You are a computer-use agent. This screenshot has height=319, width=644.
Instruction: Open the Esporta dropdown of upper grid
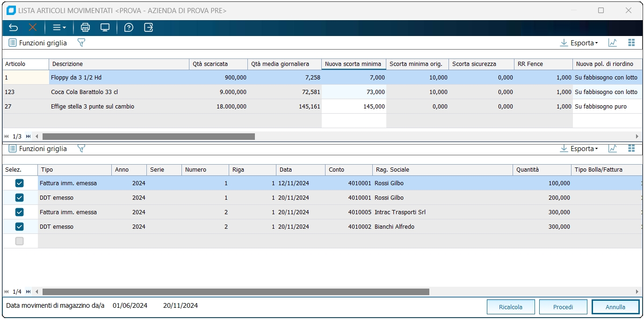(x=579, y=43)
